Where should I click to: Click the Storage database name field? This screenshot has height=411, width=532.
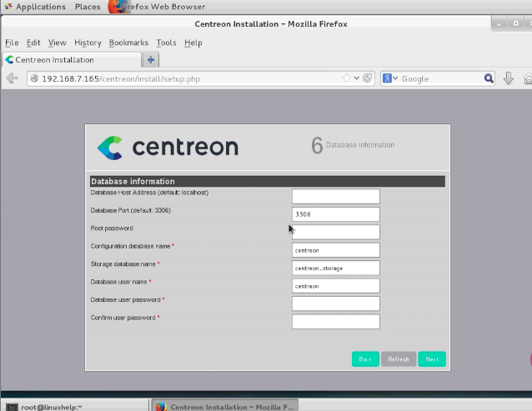pyautogui.click(x=336, y=268)
